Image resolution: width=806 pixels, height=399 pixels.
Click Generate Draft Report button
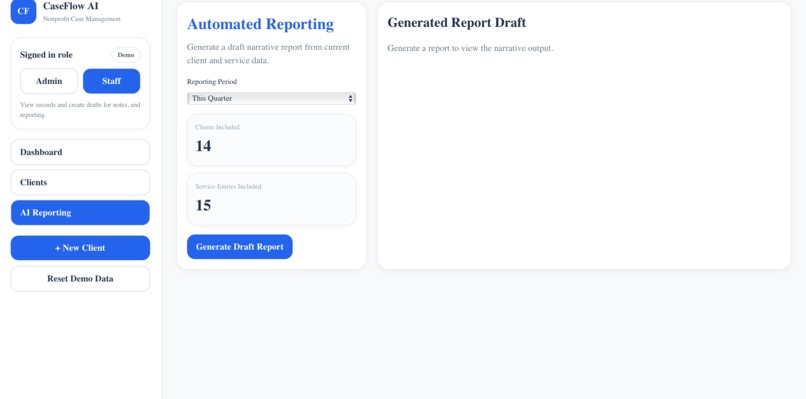(x=240, y=247)
